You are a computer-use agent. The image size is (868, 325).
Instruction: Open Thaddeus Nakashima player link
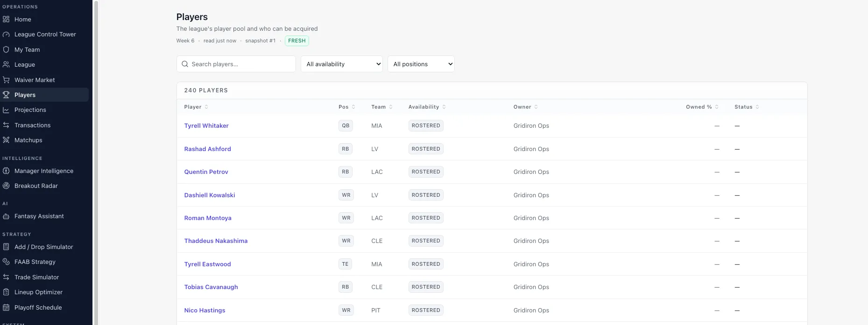[216, 241]
